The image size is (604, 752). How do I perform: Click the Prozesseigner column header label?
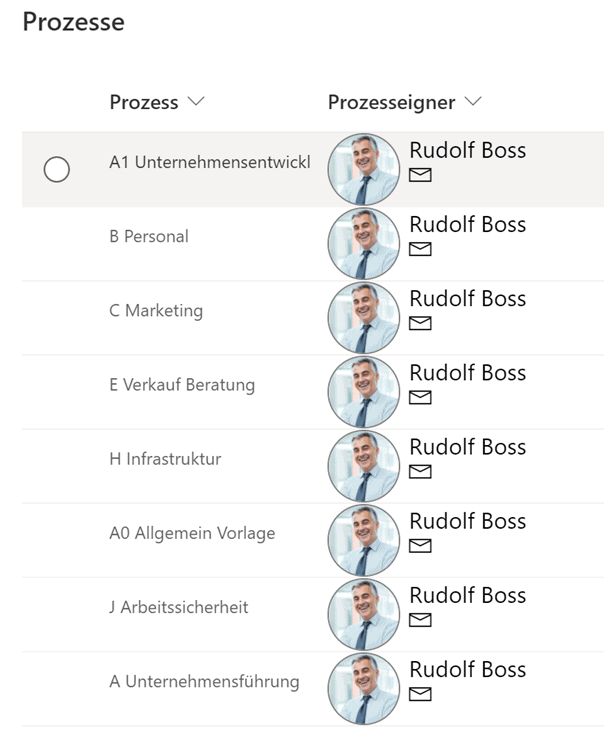[391, 103]
